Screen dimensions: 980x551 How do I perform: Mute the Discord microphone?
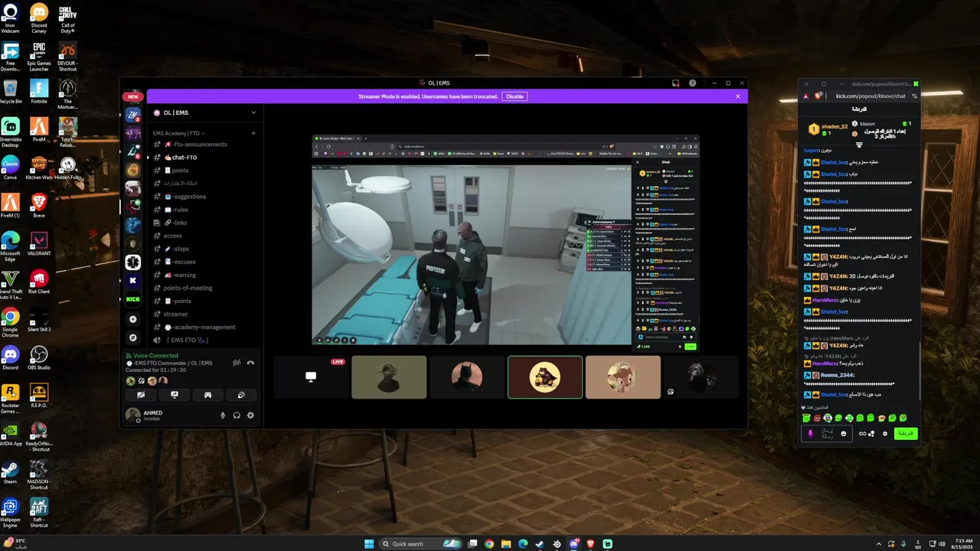(224, 416)
